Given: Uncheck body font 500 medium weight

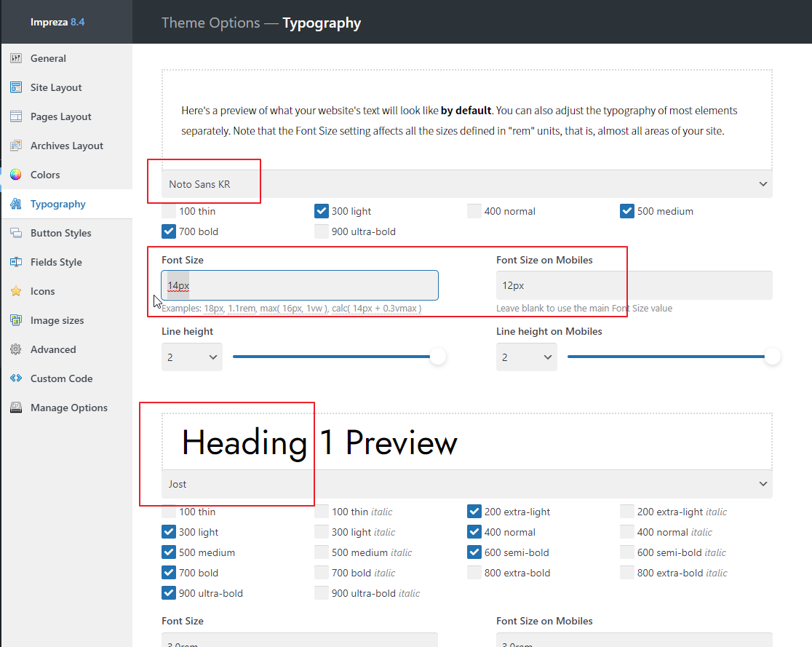Looking at the screenshot, I should pos(627,211).
